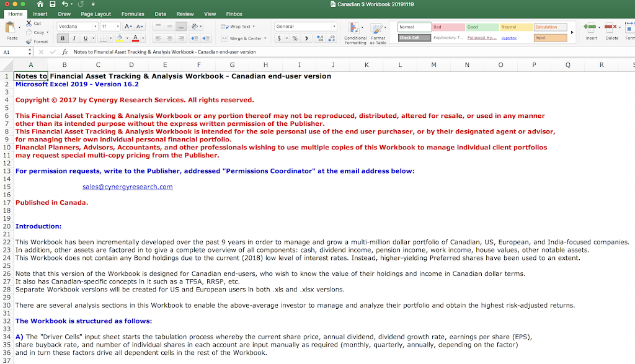The height and width of the screenshot is (364, 635).
Task: Apply yellow fill color to cell
Action: pos(120,38)
